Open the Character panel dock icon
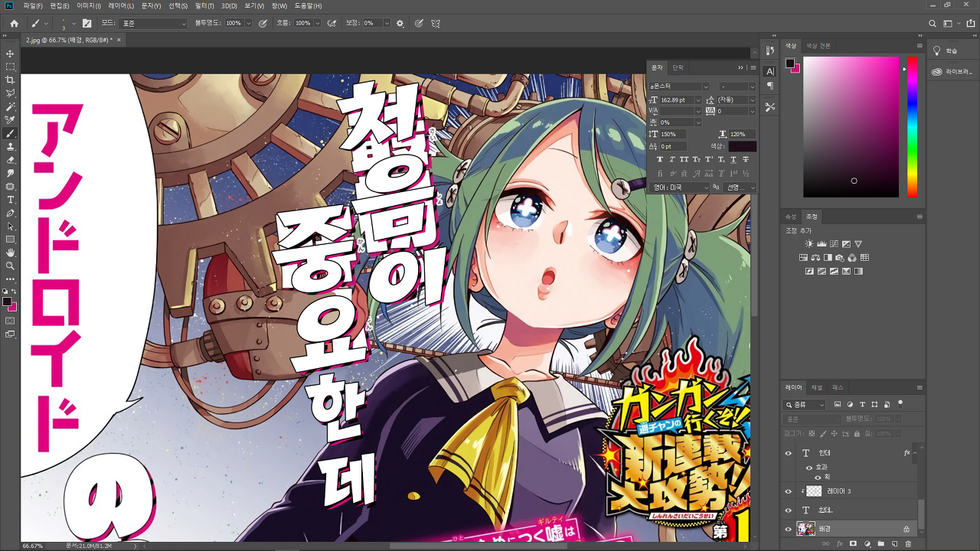The image size is (980, 551). coord(770,71)
